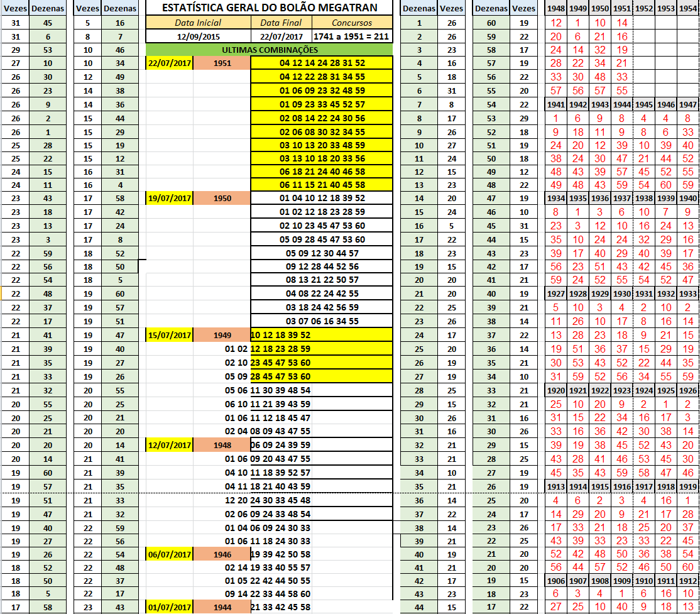
Task: Select the yellow date cell 06/07/2017
Action: click(170, 554)
